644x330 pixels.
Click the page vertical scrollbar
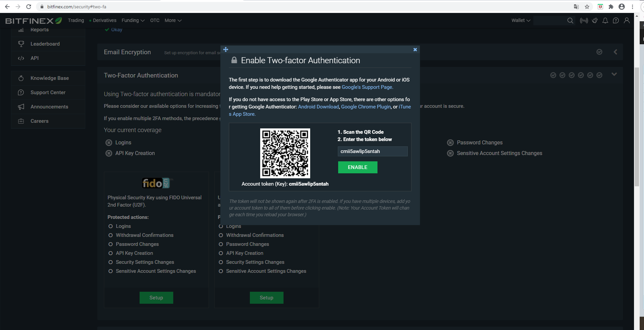pos(637,126)
